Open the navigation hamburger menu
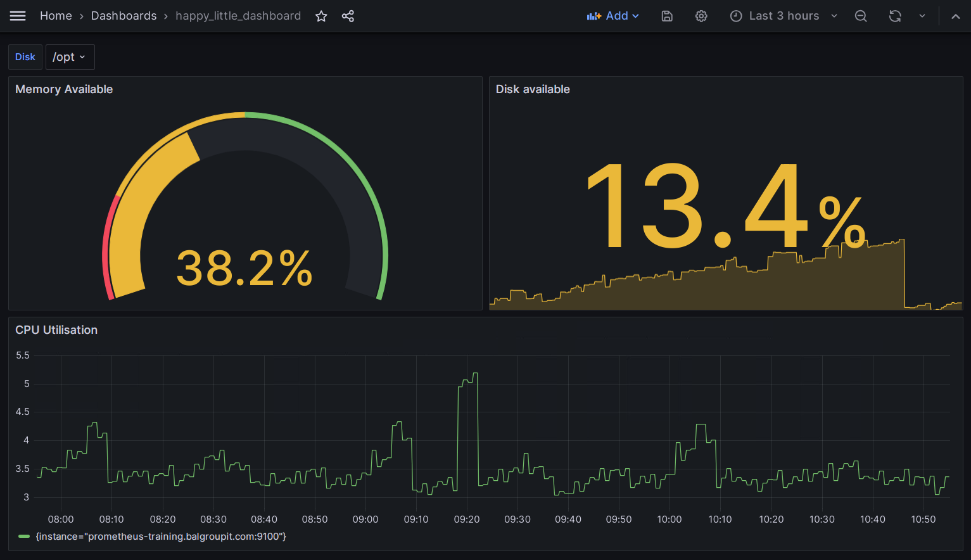 click(x=18, y=16)
